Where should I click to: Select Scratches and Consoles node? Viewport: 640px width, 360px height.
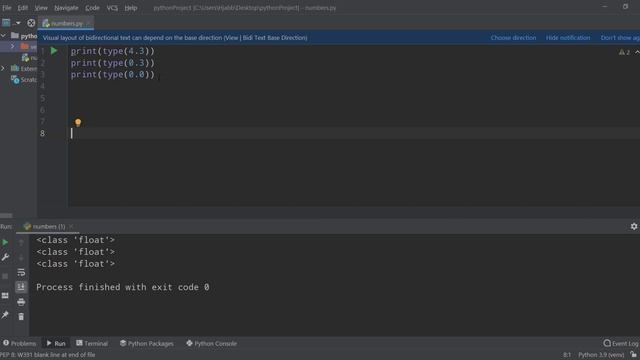pyautogui.click(x=24, y=80)
